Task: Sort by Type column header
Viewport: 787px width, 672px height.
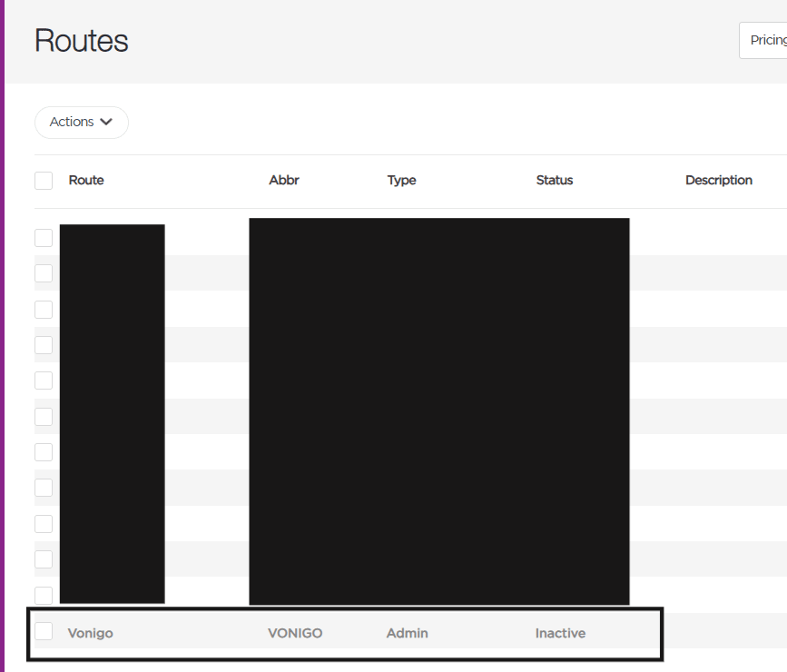Action: (x=401, y=181)
